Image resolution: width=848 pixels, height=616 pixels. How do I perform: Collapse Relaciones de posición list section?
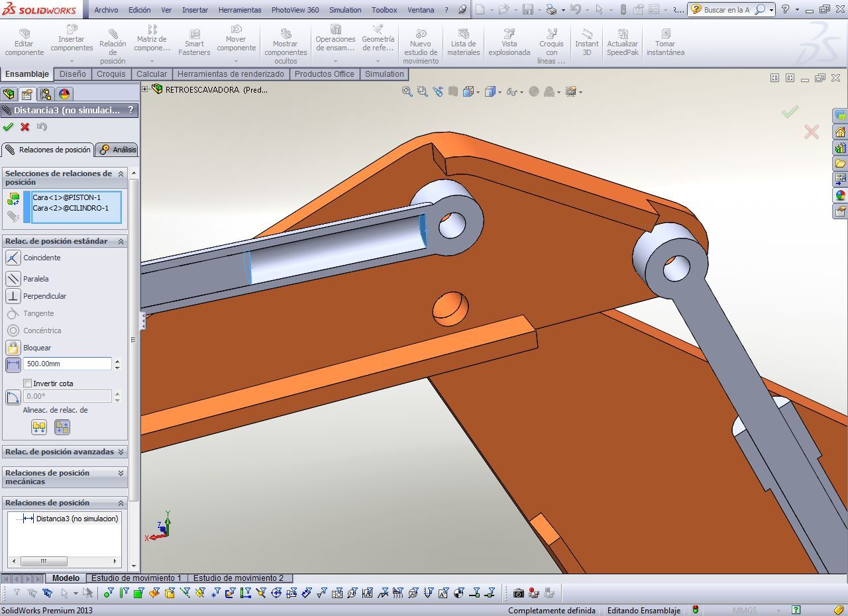(x=121, y=503)
